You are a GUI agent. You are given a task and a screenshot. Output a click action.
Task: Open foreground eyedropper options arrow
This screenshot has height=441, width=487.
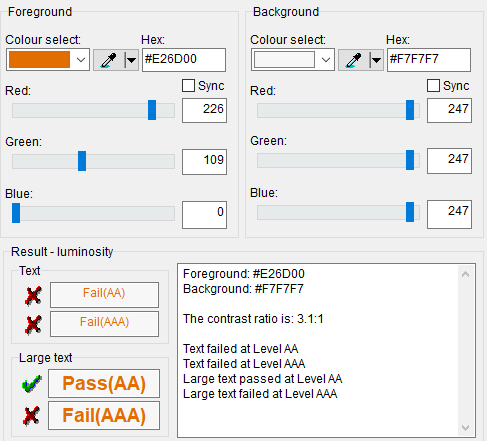click(131, 60)
